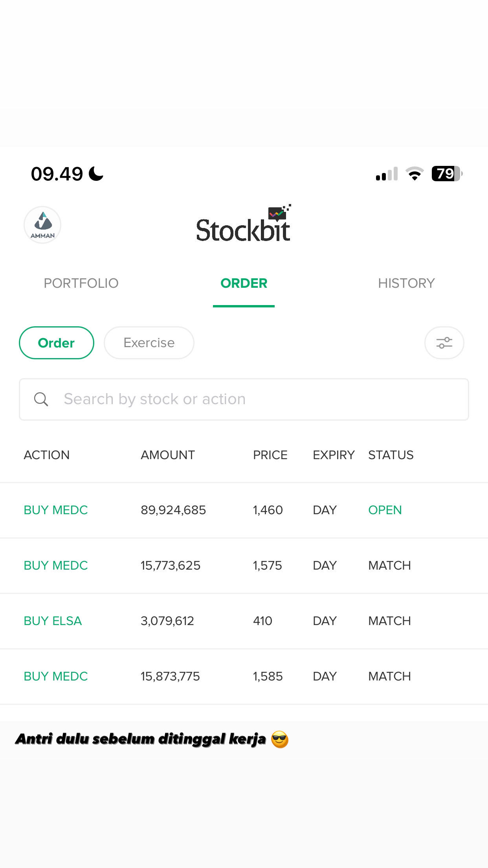Tap the battery indicator icon

pos(446,174)
